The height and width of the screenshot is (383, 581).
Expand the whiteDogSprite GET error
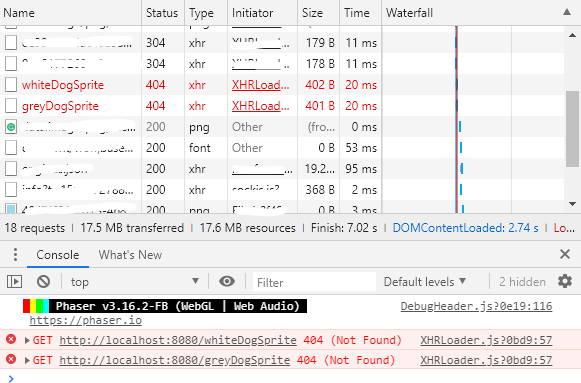(27, 340)
